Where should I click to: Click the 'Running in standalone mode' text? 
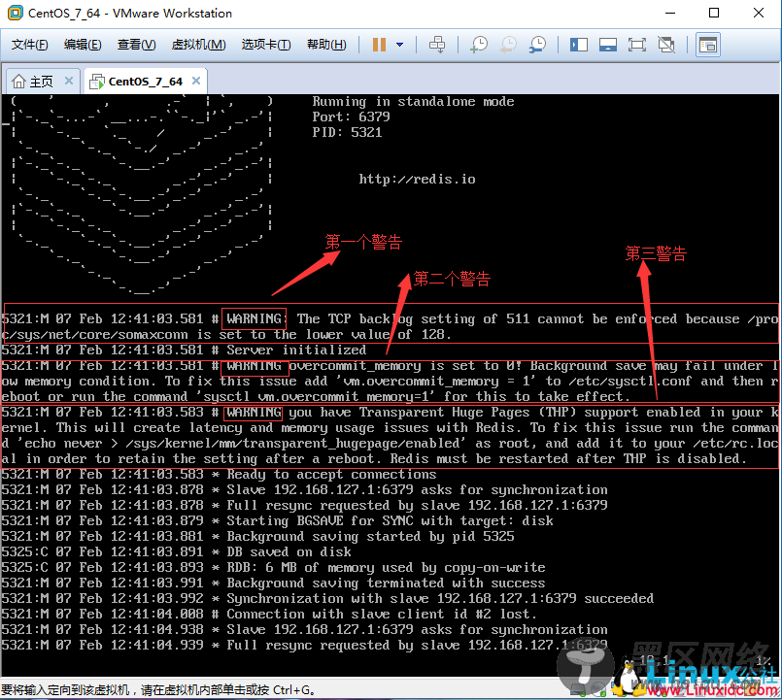pos(413,101)
